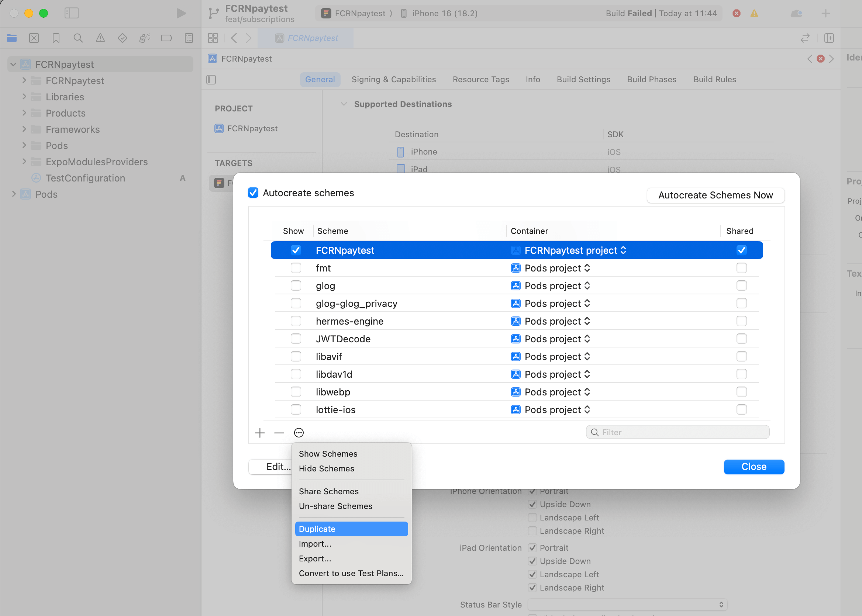
Task: Open the Bookmarks navigator
Action: coord(56,38)
